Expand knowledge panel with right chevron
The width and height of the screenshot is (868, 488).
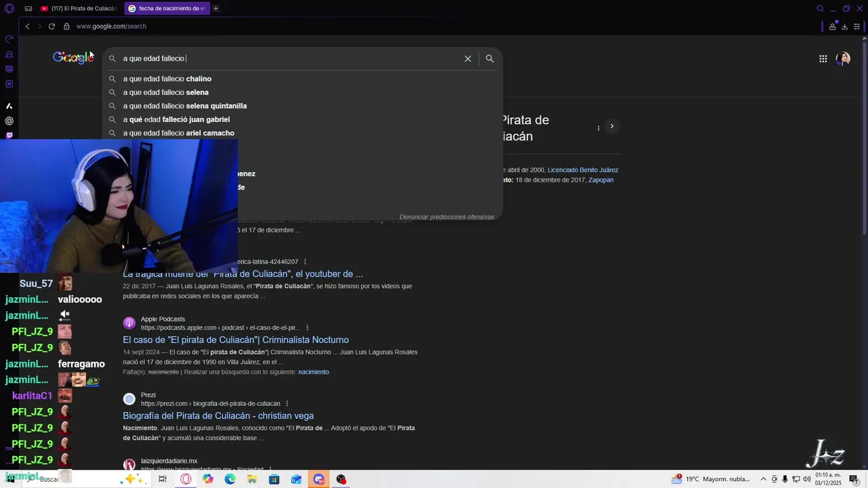tap(612, 126)
